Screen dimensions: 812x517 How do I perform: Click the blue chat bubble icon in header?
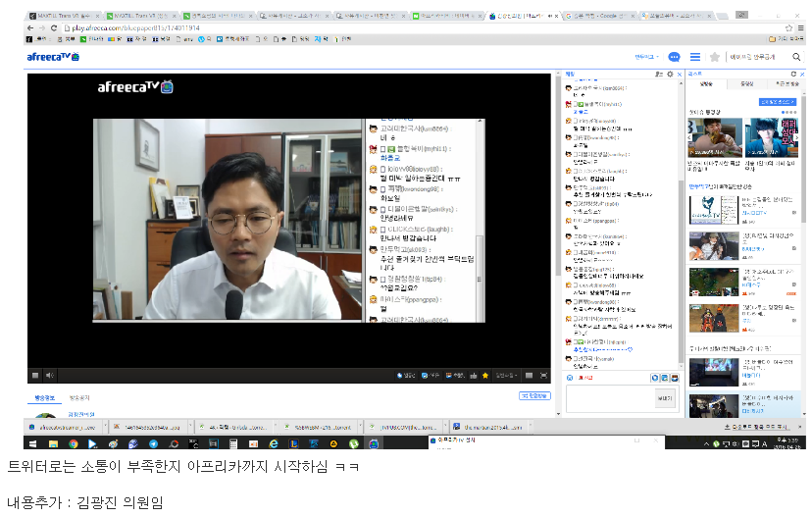point(675,57)
